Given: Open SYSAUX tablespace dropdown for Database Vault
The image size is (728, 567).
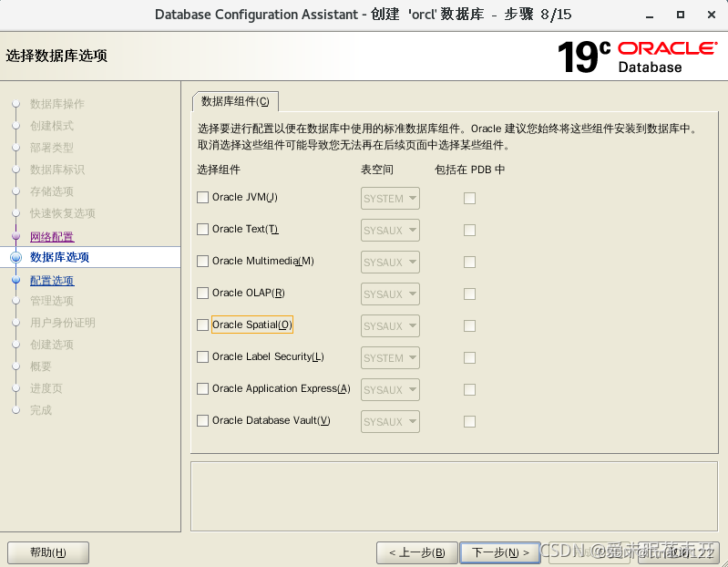Looking at the screenshot, I should (390, 422).
